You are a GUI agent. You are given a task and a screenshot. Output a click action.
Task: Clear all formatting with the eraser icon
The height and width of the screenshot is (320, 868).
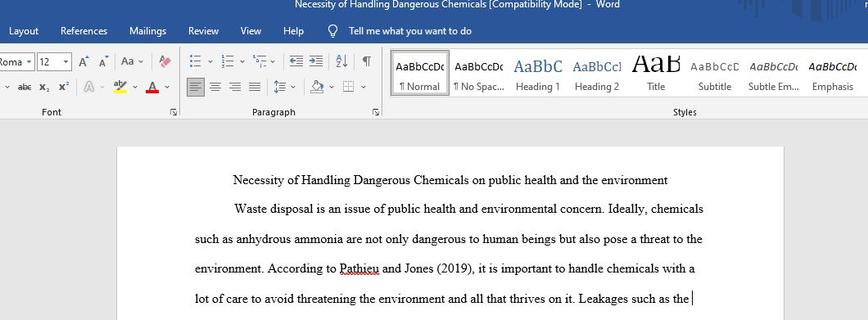(x=165, y=61)
